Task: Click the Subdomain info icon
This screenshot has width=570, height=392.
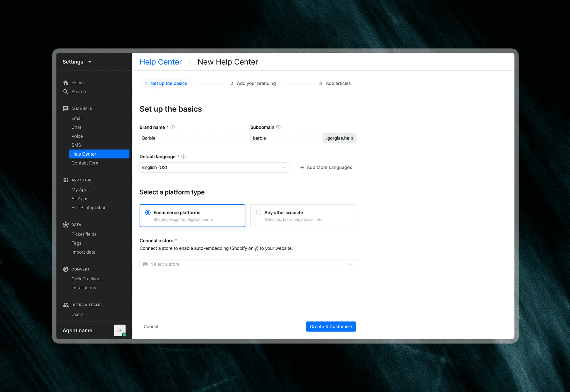Action: click(278, 127)
